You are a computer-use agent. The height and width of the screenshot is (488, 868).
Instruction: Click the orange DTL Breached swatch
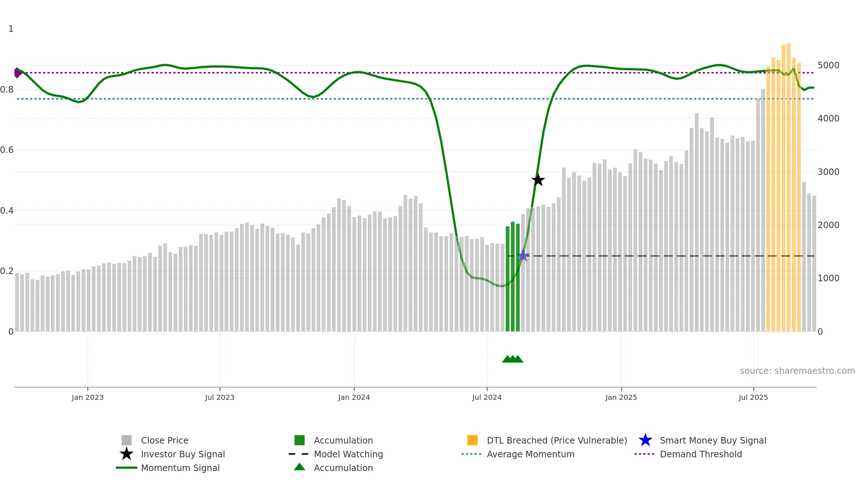tap(472, 440)
